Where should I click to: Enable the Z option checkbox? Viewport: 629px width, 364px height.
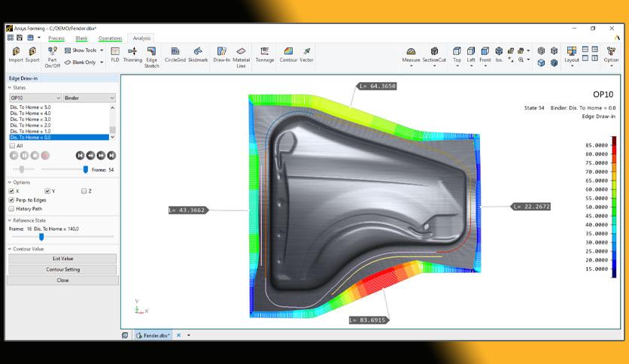coord(84,191)
